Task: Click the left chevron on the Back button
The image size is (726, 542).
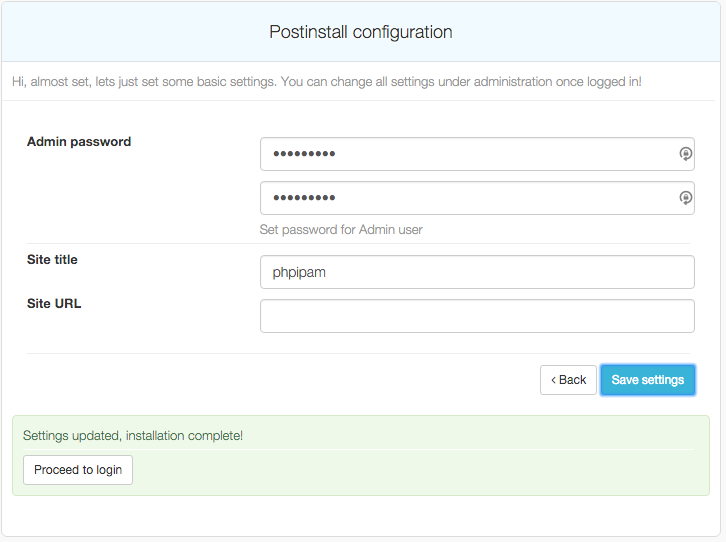Action: (x=553, y=380)
